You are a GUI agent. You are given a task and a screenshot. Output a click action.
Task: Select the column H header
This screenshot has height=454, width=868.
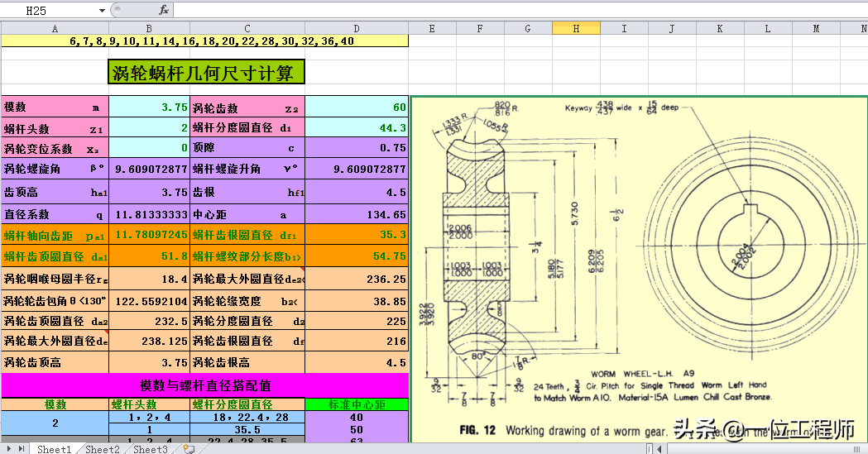576,28
